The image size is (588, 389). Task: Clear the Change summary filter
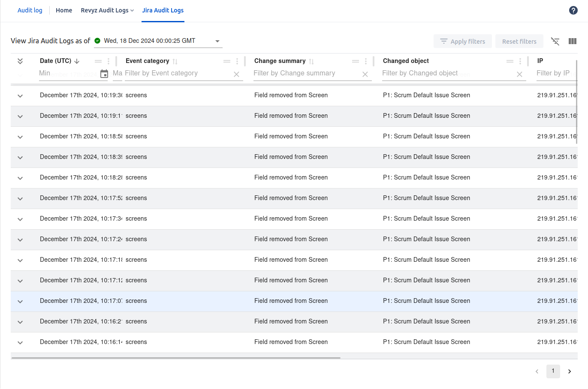click(x=365, y=74)
